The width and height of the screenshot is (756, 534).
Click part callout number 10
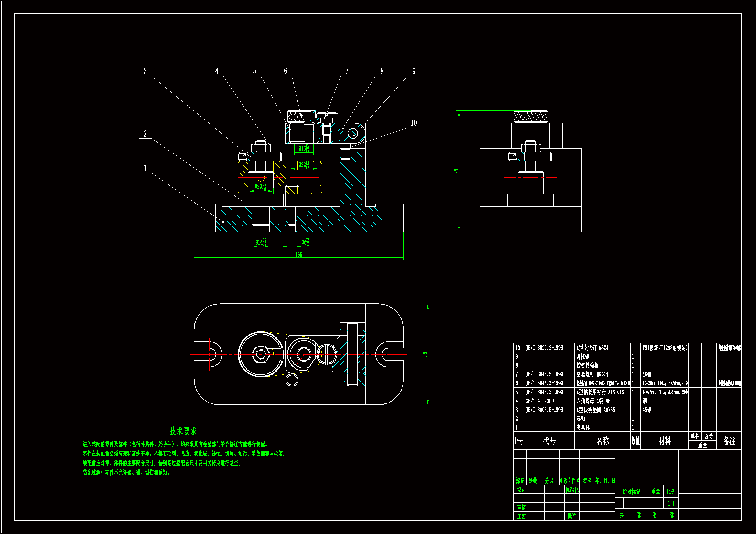coord(414,123)
